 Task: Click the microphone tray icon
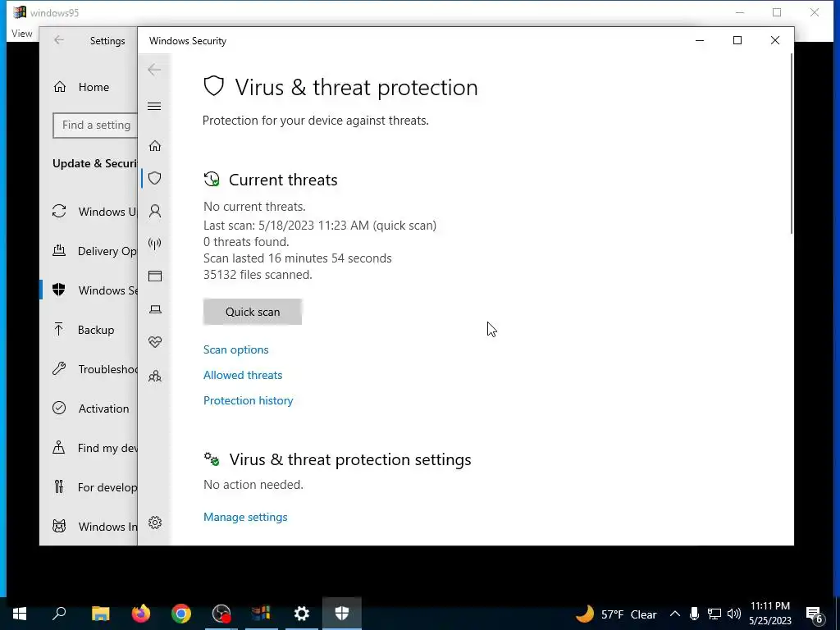[x=694, y=614]
